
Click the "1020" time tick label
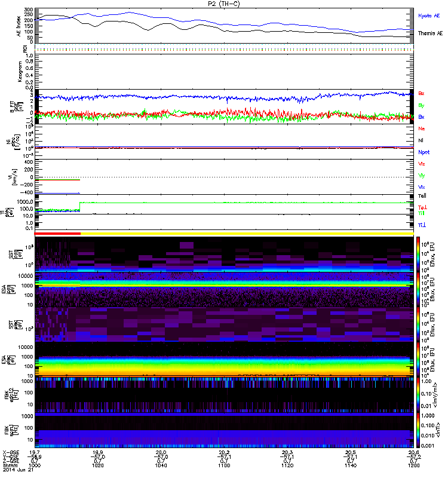[97, 465]
